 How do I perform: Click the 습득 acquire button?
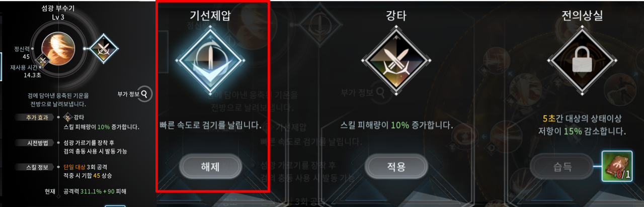pos(561,165)
